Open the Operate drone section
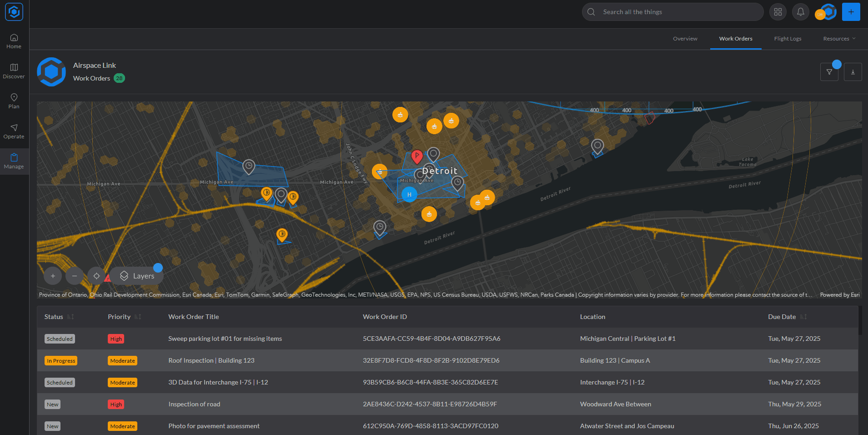 click(x=14, y=132)
